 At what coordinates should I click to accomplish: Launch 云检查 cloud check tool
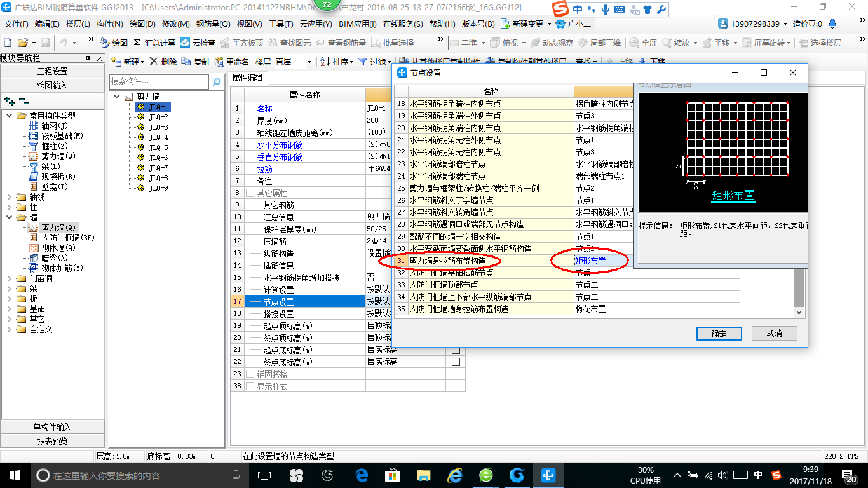pos(198,43)
